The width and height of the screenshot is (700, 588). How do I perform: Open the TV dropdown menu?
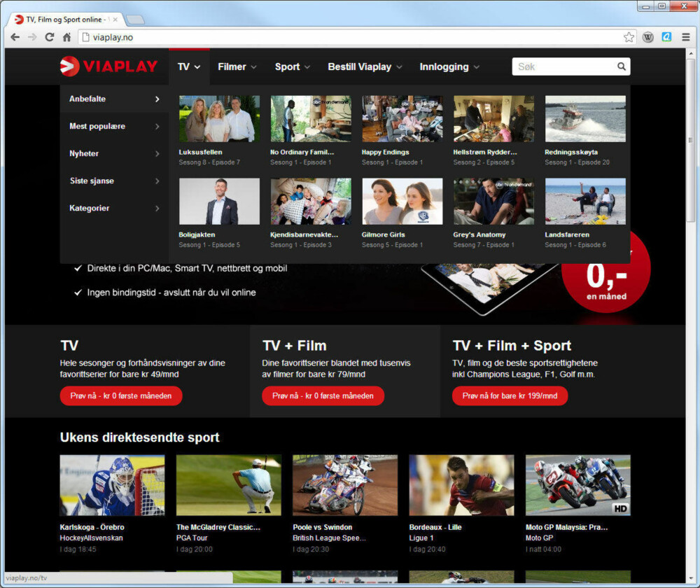coord(189,66)
